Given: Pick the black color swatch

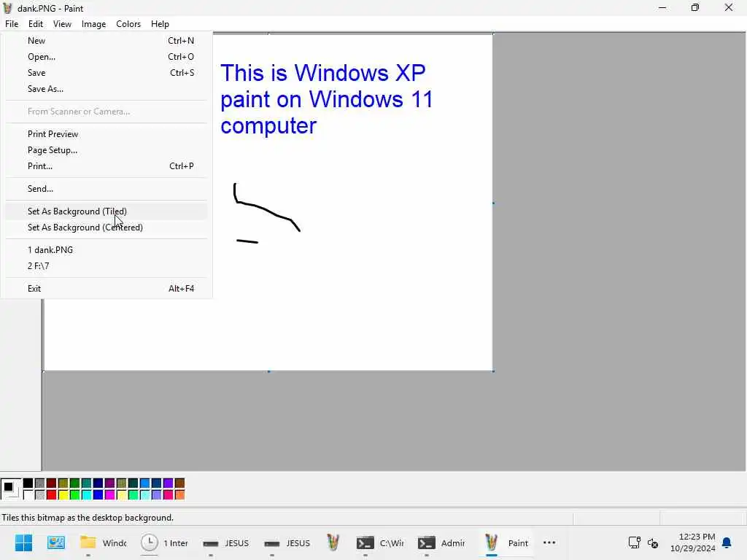Looking at the screenshot, I should click(x=28, y=483).
